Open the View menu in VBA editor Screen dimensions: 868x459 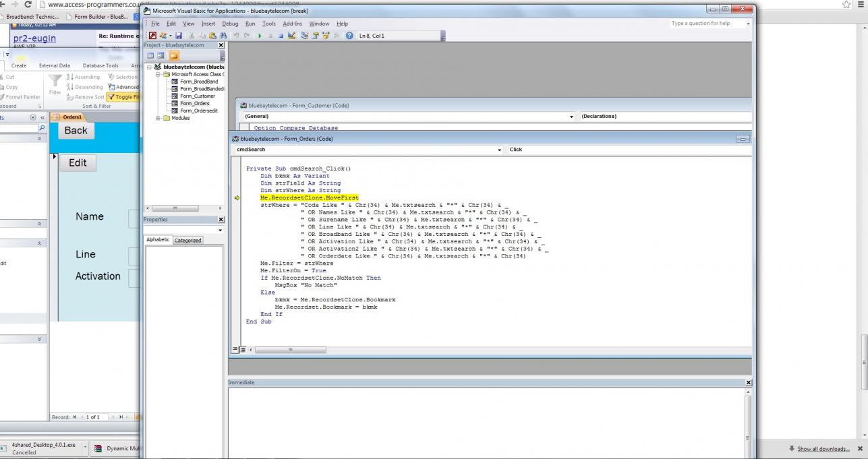[189, 24]
